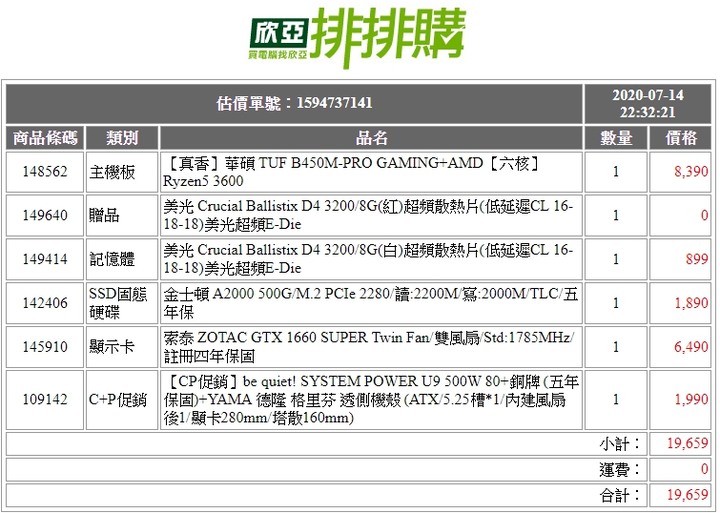Image resolution: width=720 pixels, height=513 pixels.
Task: Select barcode 149414
Action: (45, 259)
